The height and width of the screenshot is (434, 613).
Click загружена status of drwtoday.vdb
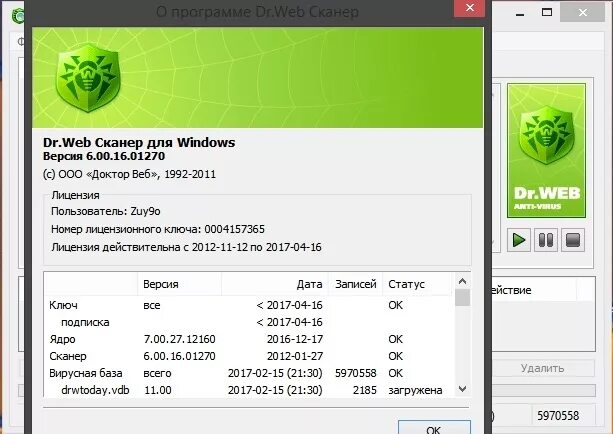[x=415, y=390]
